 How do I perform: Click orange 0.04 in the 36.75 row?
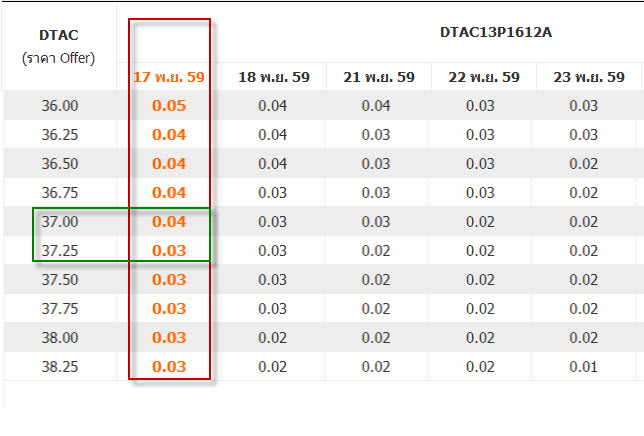[169, 193]
